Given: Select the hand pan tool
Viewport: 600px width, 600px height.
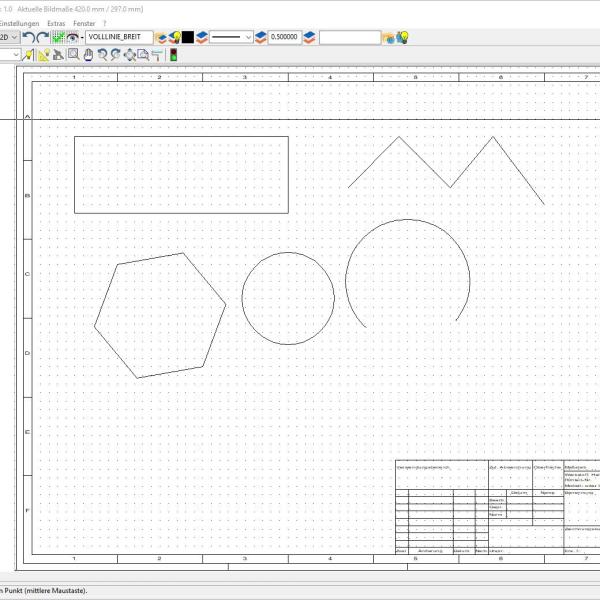Looking at the screenshot, I should (x=88, y=55).
